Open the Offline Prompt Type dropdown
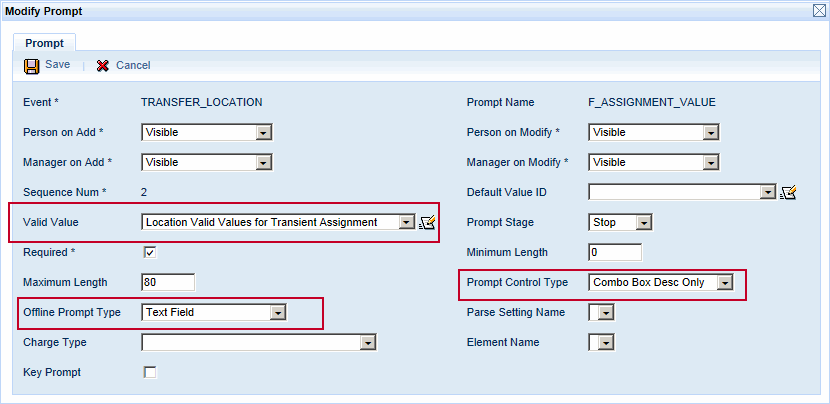830x404 pixels. [x=278, y=313]
